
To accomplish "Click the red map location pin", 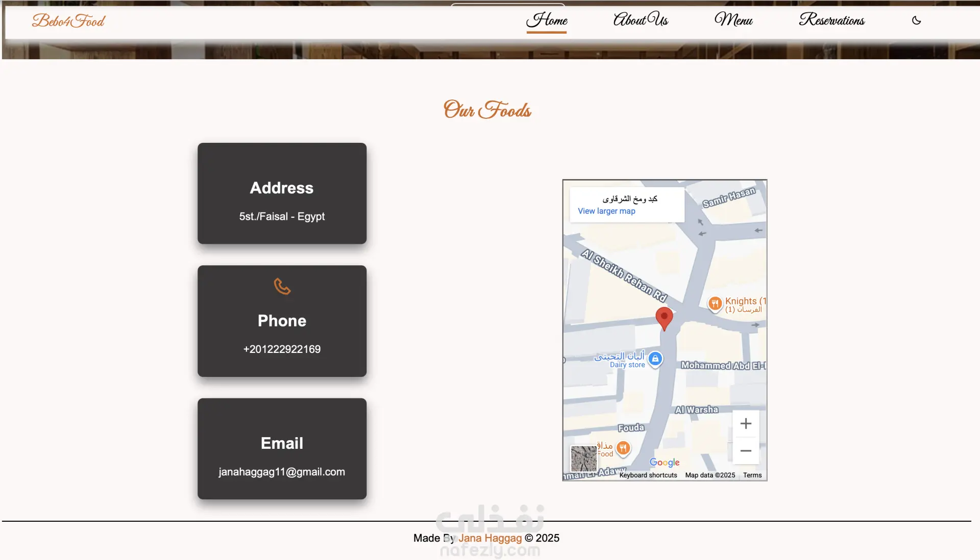I will point(664,318).
